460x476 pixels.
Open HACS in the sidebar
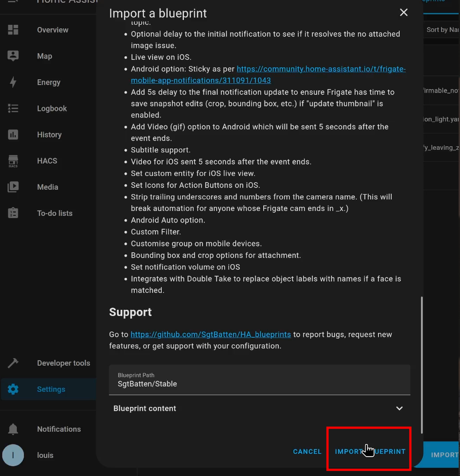coord(47,160)
